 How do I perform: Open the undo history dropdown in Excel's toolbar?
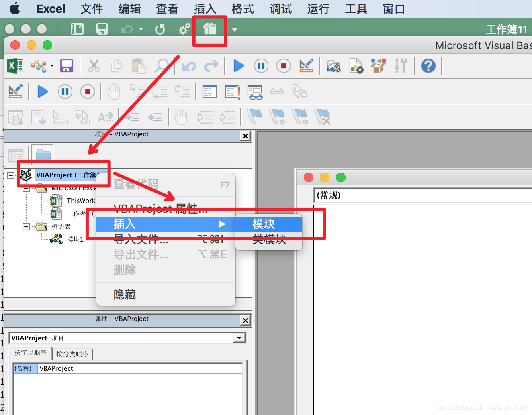[x=141, y=29]
